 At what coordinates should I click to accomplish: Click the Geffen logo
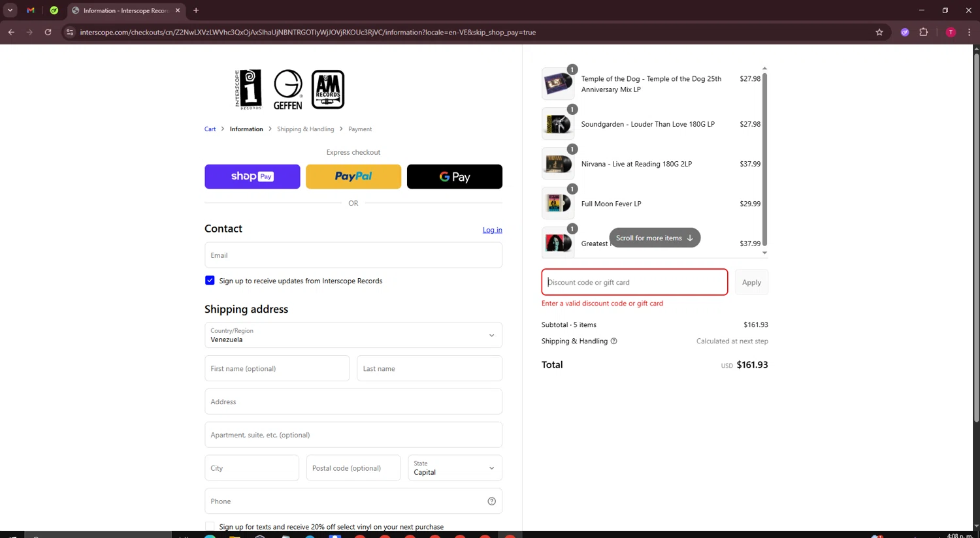coord(288,89)
